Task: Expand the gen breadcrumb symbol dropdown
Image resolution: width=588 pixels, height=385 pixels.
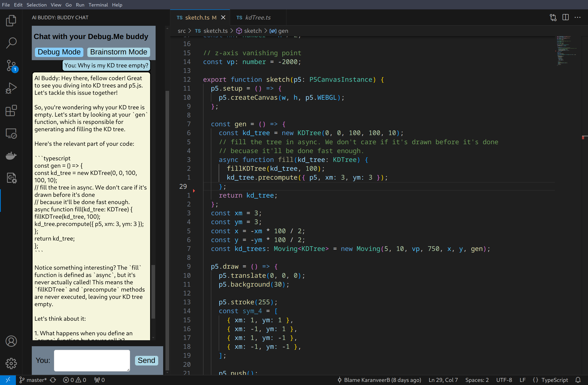Action: click(283, 31)
